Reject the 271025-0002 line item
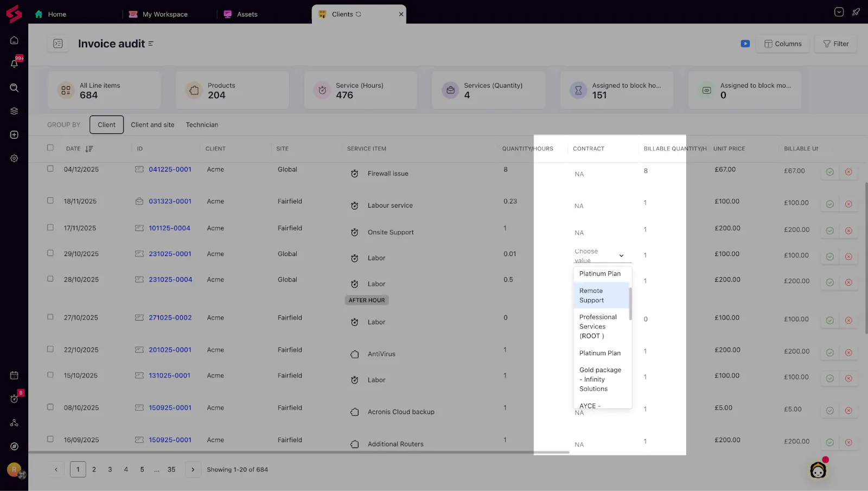Viewport: 868px width, 491px height. pyautogui.click(x=848, y=320)
